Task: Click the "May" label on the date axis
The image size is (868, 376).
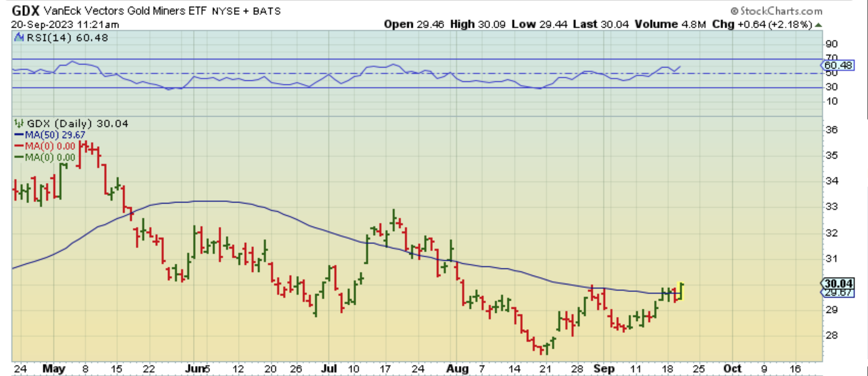Action: pos(54,369)
